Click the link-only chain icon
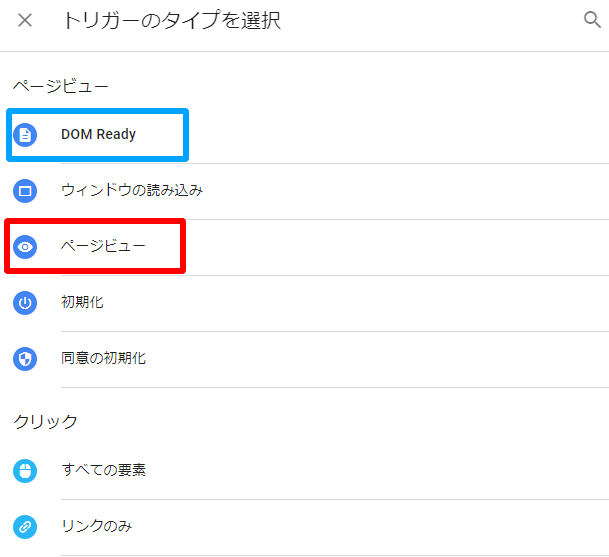Viewport: 609px width, 557px height. click(x=25, y=525)
